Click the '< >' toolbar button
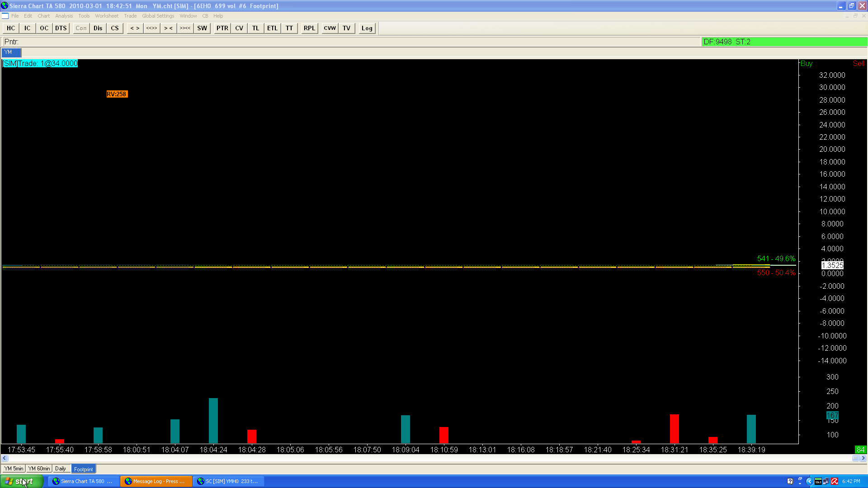868x488 pixels. [x=135, y=28]
